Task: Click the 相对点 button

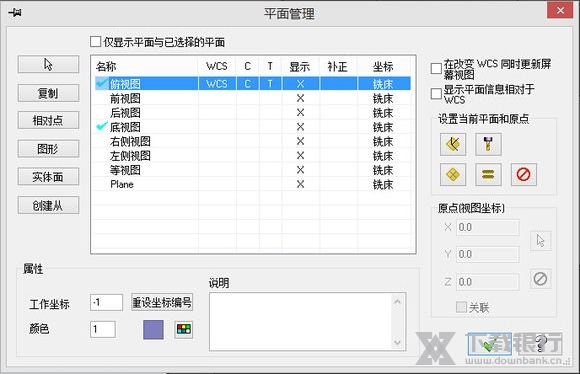Action: tap(48, 120)
